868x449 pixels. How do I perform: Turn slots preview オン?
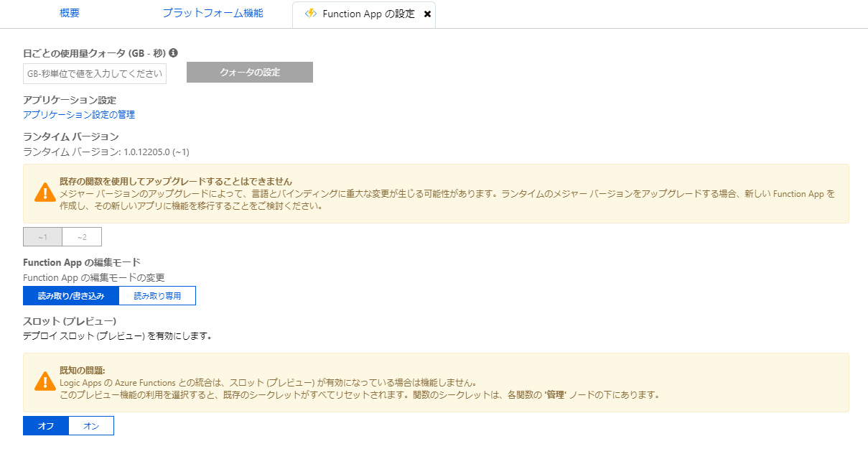coord(91,426)
